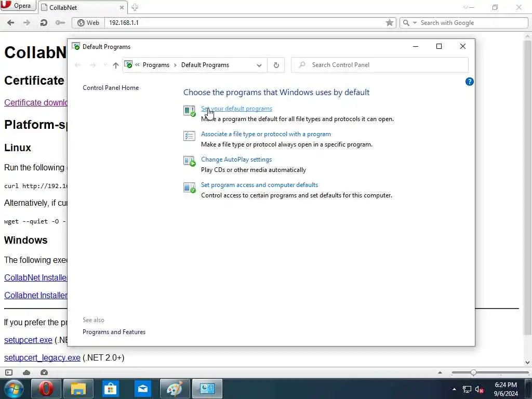Show hidden system tray icons
Screen dimensions: 532x399
point(454,389)
